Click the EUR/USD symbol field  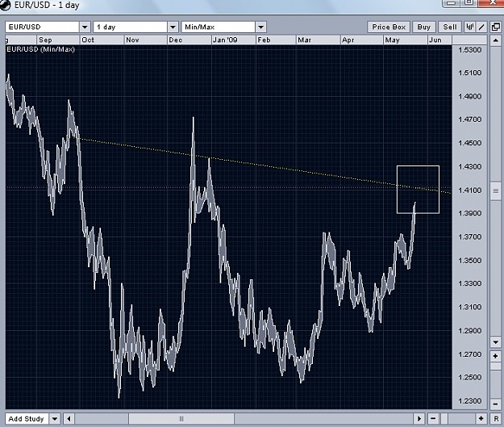(43, 27)
